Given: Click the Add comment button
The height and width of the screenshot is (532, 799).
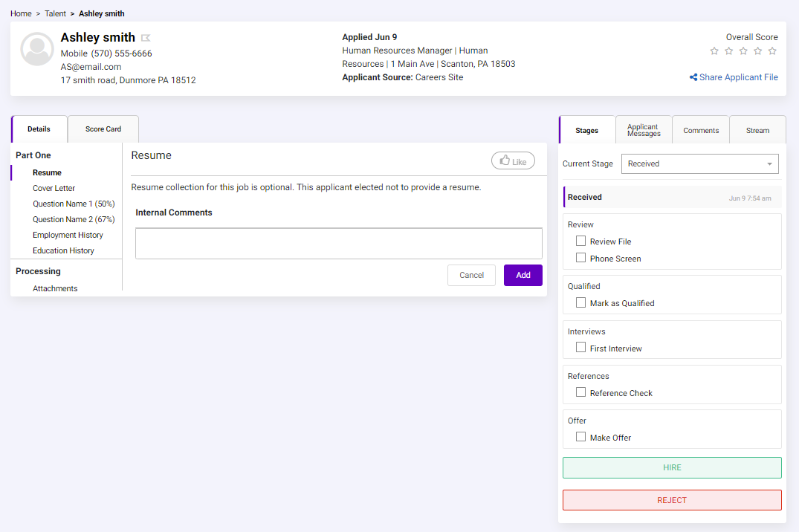Looking at the screenshot, I should 523,275.
